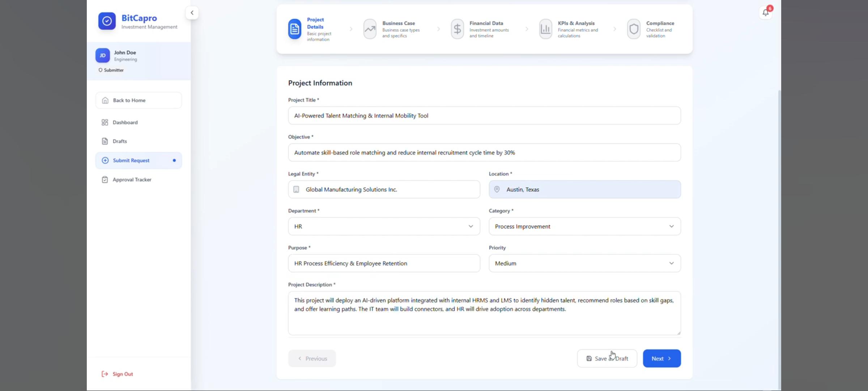
Task: Expand the Category dropdown
Action: 584,226
